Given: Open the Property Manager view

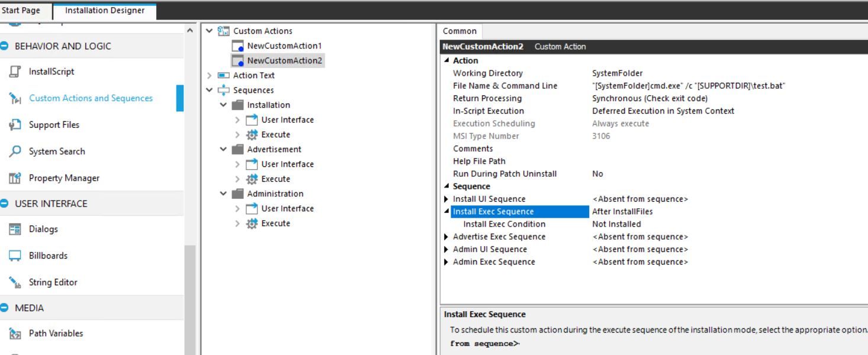Looking at the screenshot, I should (64, 178).
